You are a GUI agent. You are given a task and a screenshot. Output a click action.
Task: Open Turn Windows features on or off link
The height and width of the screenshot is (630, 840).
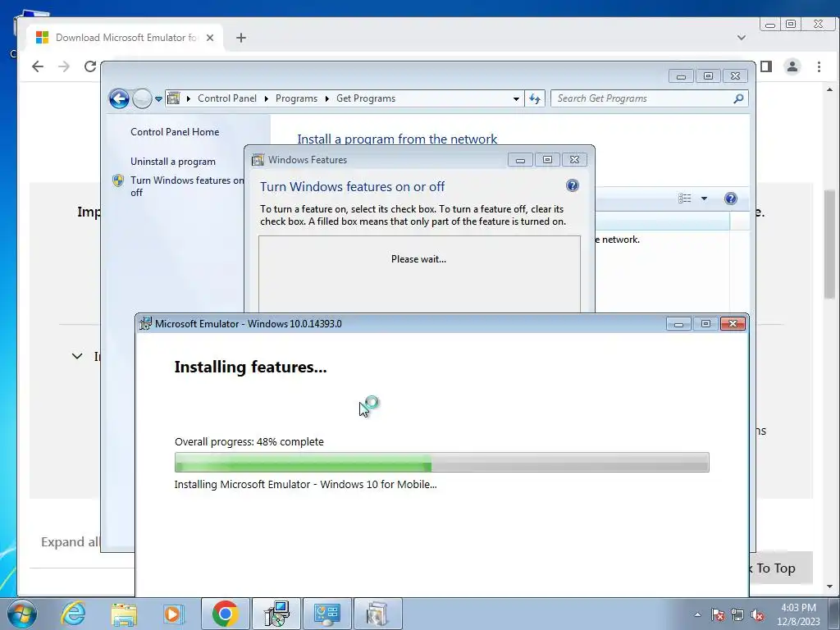tap(187, 186)
